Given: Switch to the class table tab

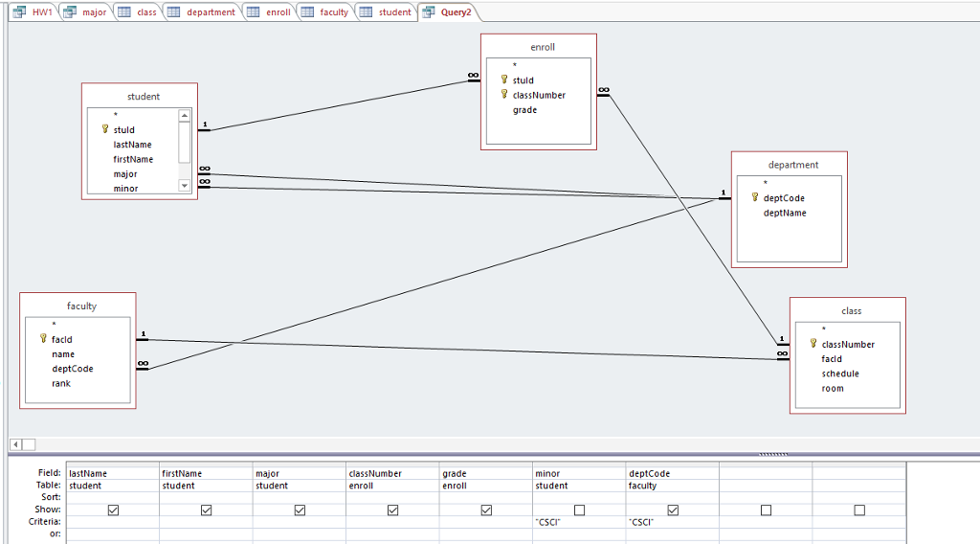Looking at the screenshot, I should (x=138, y=11).
